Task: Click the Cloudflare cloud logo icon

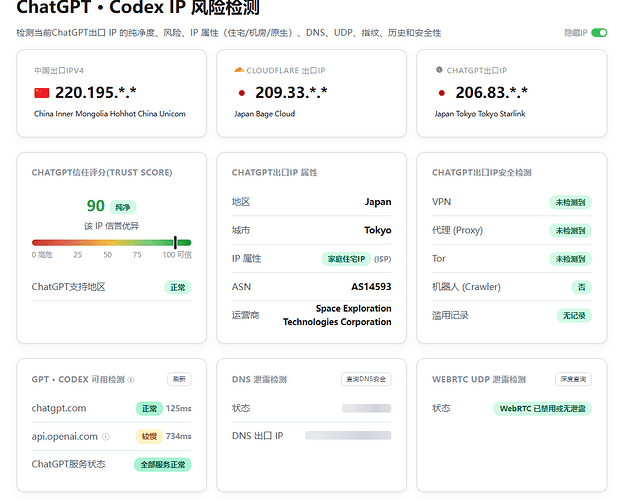Action: coord(239,70)
